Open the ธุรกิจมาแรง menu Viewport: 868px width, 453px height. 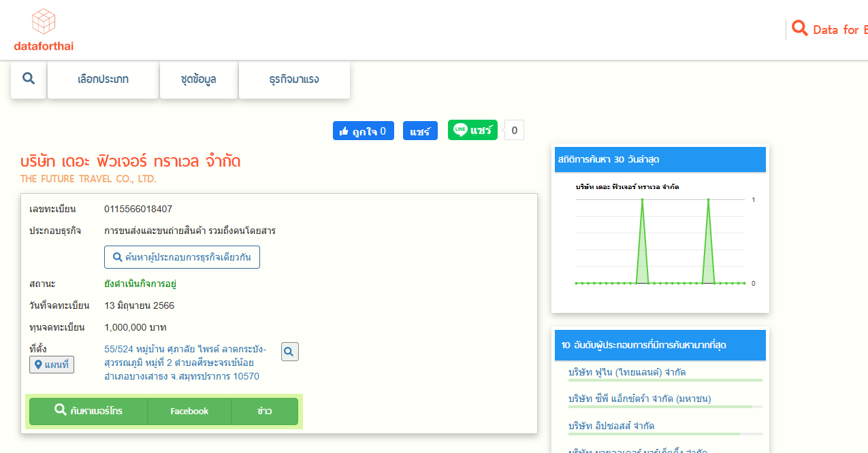tap(294, 79)
